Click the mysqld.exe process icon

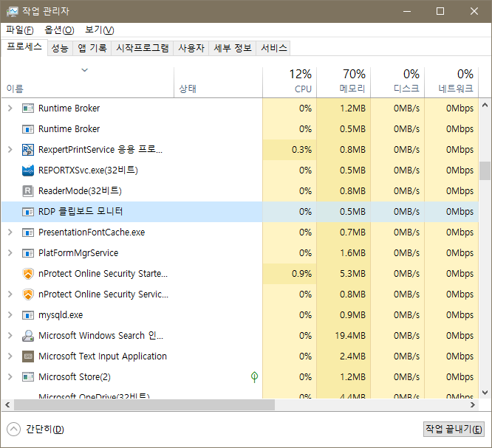click(x=28, y=315)
